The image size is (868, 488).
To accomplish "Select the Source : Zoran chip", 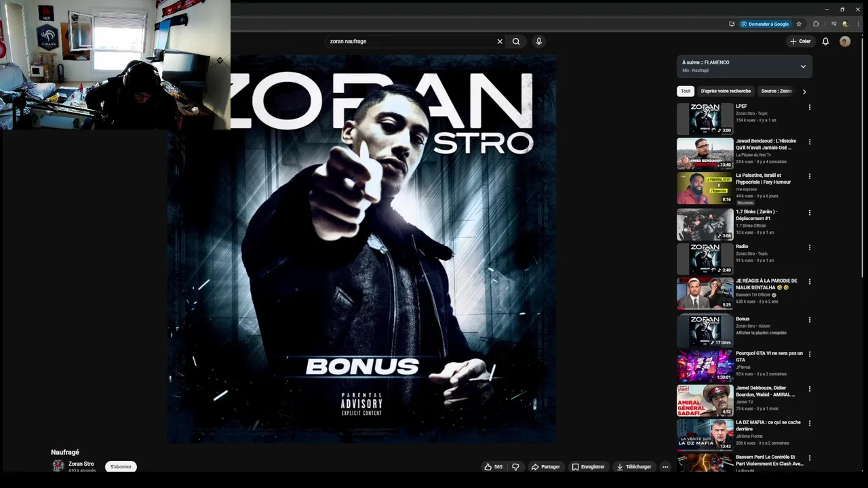I will pyautogui.click(x=776, y=91).
